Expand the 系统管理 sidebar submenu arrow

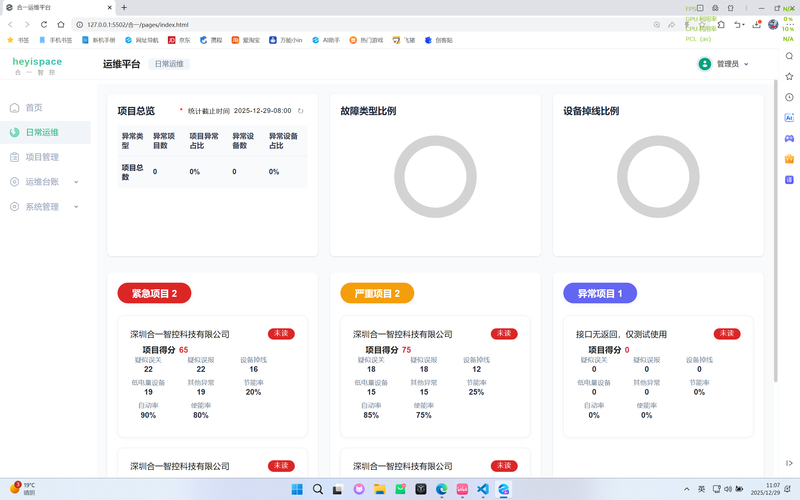coord(76,207)
